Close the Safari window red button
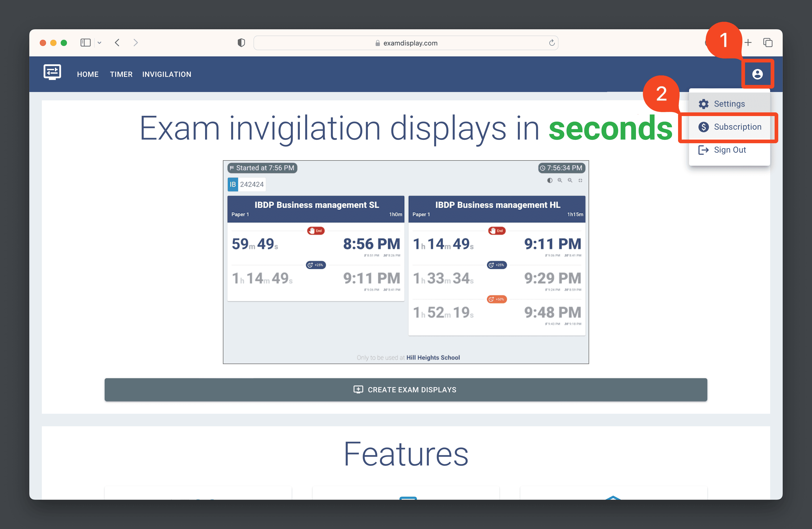The height and width of the screenshot is (529, 812). pos(43,43)
